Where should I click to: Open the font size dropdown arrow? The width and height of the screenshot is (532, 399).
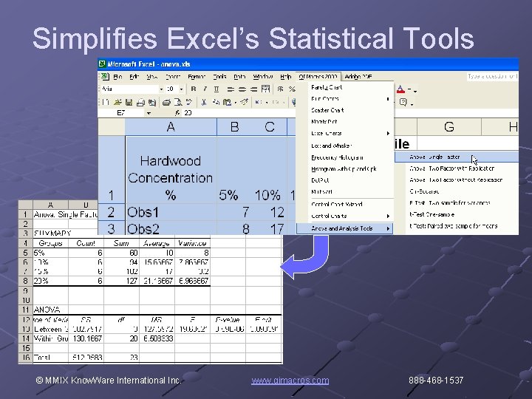click(182, 89)
